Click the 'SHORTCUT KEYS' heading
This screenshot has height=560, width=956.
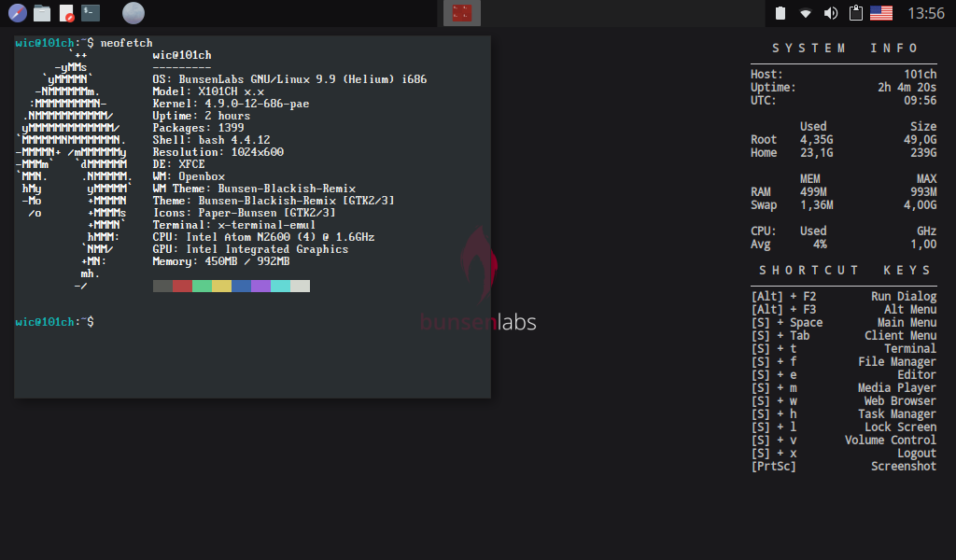[844, 271]
